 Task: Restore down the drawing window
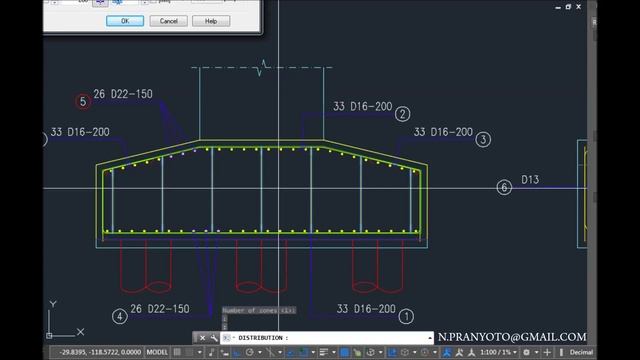click(x=568, y=7)
